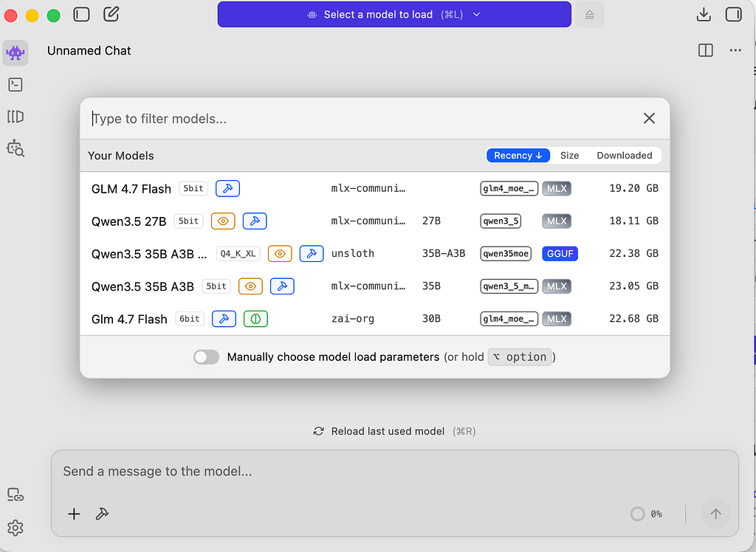
Task: Sort models by Downloaded
Action: (x=625, y=155)
